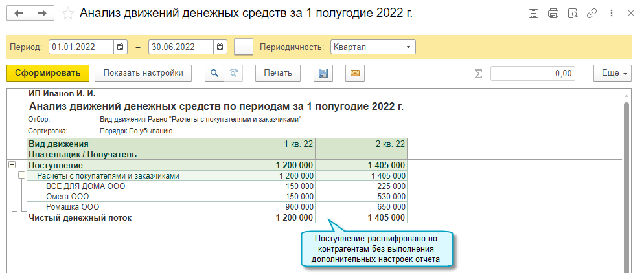Click the sigma sum icon
Image resolution: width=644 pixels, height=273 pixels.
click(x=479, y=73)
